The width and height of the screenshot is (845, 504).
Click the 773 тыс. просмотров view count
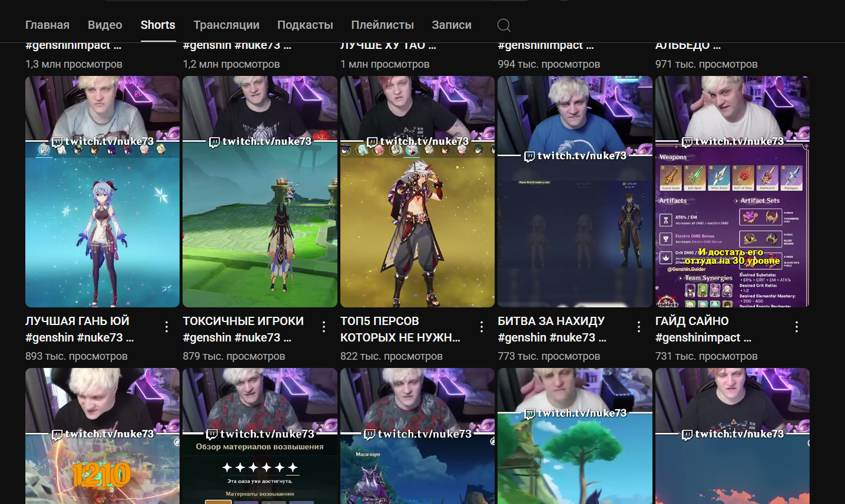549,356
